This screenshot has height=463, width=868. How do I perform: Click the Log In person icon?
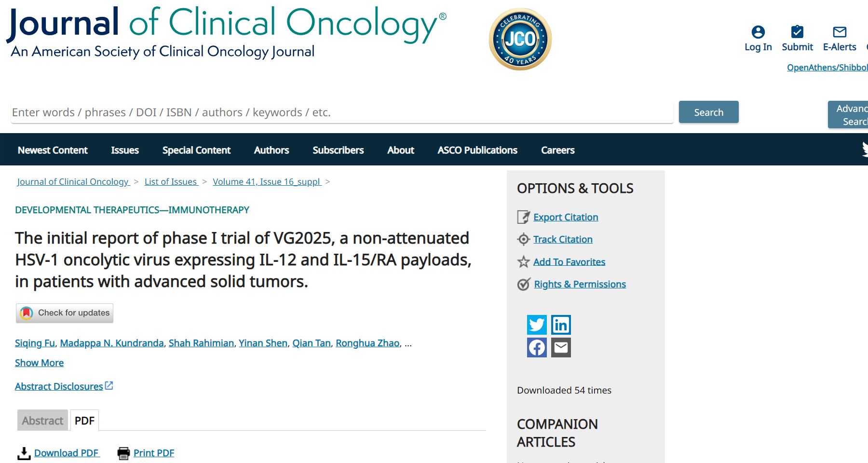coord(758,32)
